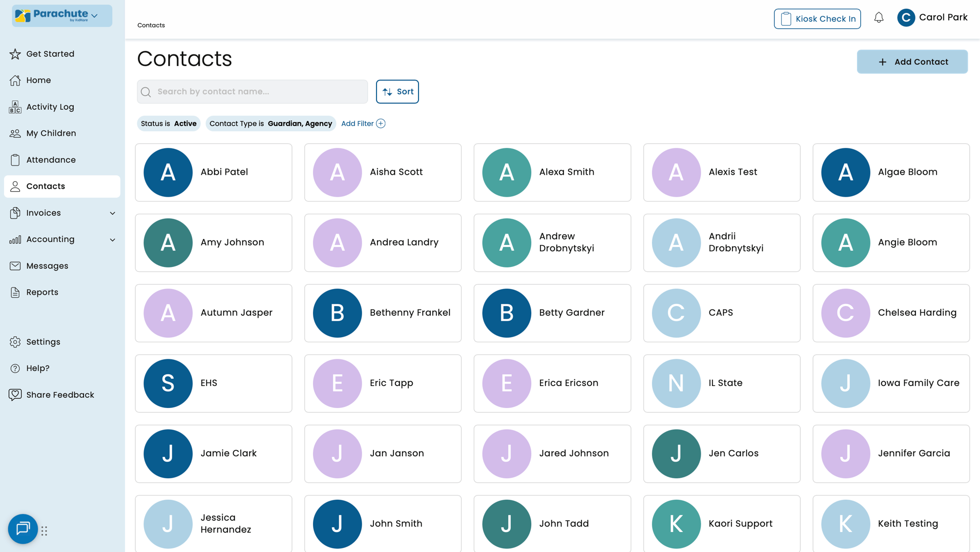Click the My Children people icon
The height and width of the screenshot is (552, 980).
click(x=15, y=133)
